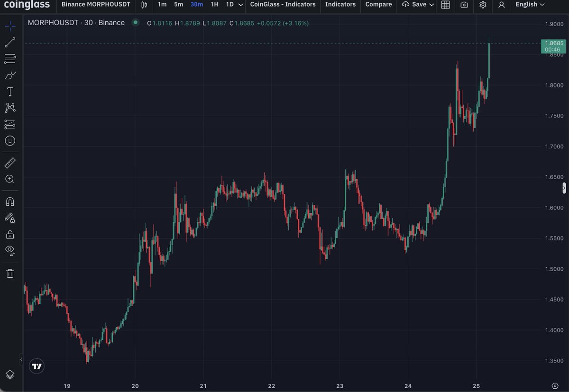Select the emoji annotation tool
Viewport: 569px width, 392px height.
tap(10, 141)
